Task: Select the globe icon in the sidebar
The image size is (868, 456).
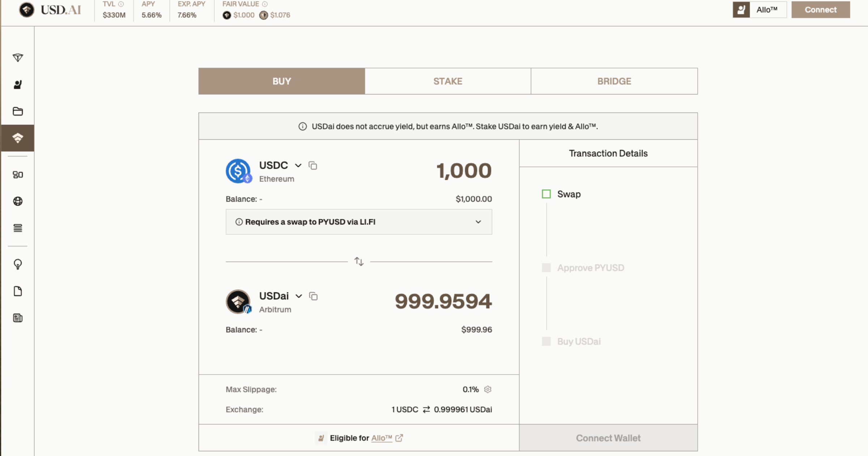Action: click(17, 201)
